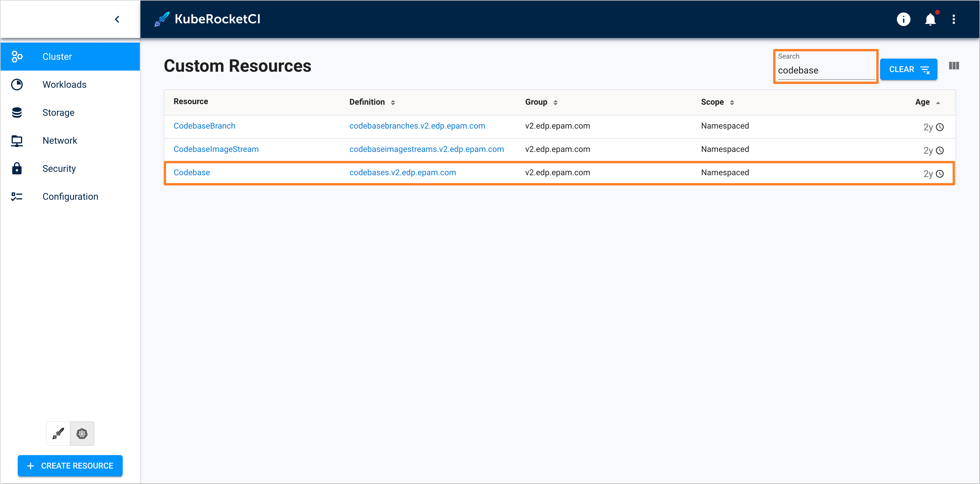Open the notifications bell
The height and width of the screenshot is (484, 980).
point(930,19)
